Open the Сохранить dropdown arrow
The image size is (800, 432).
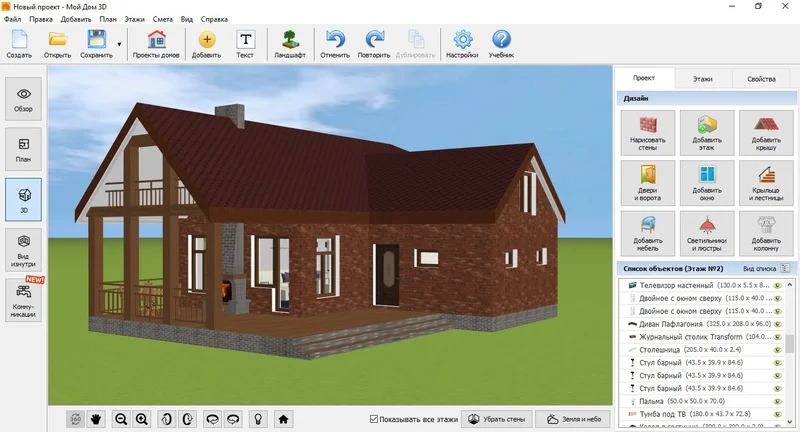(119, 44)
